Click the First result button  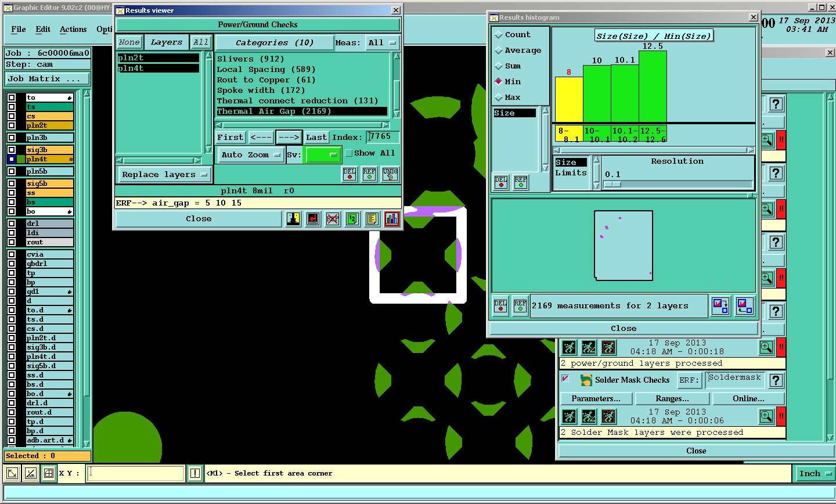(x=230, y=138)
